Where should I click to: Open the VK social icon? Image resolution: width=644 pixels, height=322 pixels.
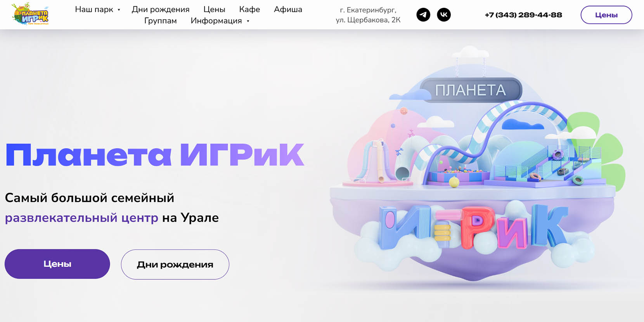coord(444,15)
